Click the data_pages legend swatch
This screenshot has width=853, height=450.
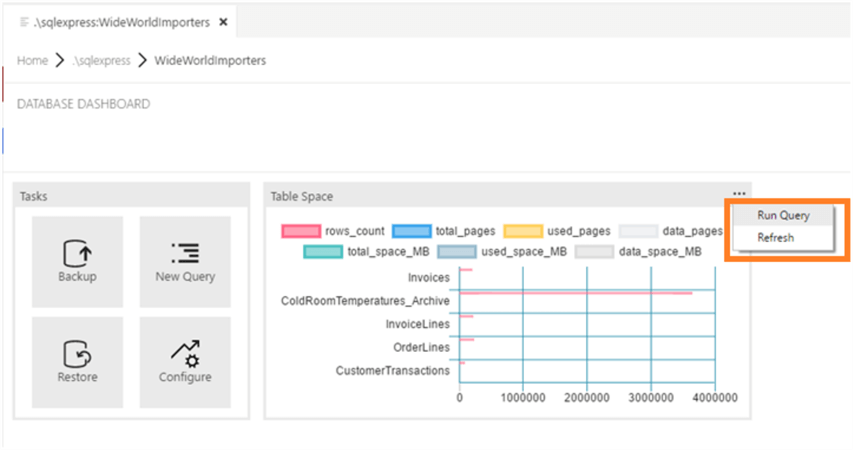tap(638, 231)
